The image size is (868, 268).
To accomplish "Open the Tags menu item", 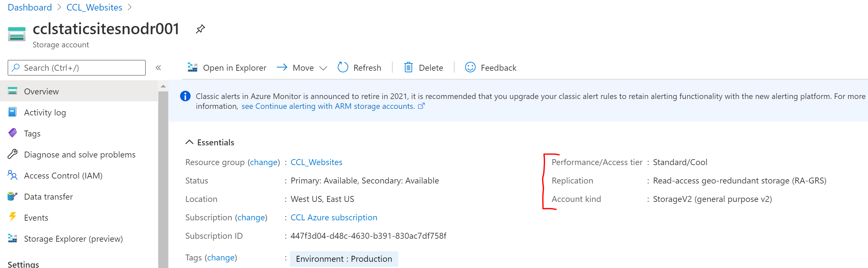I will pyautogui.click(x=32, y=134).
